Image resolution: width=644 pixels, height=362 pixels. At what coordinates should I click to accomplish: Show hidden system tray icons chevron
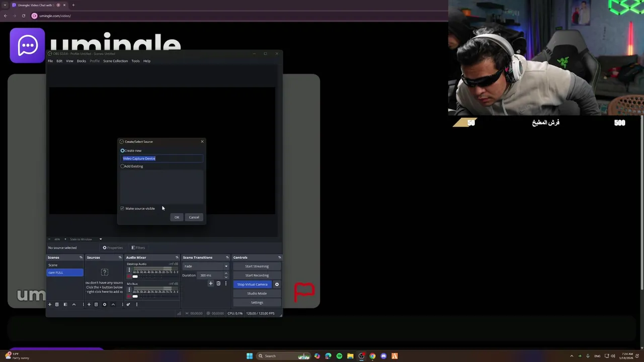[572, 356]
